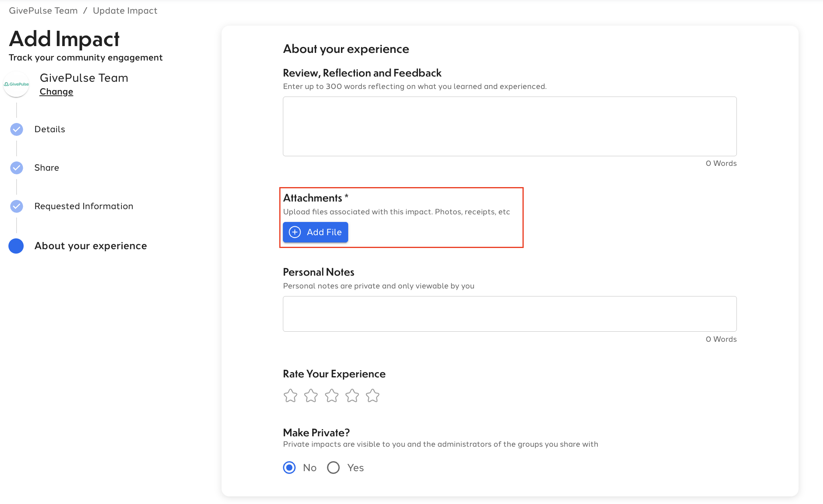Focus the Personal Notes text field
Image resolution: width=823 pixels, height=504 pixels.
(510, 314)
